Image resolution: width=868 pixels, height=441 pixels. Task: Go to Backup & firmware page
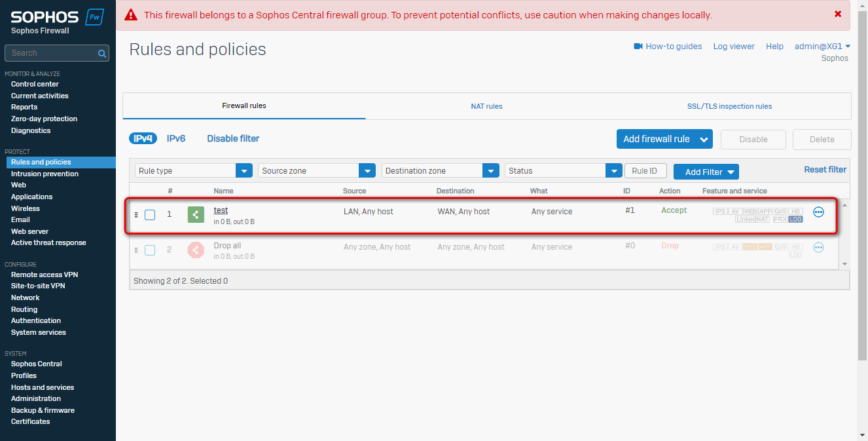[43, 410]
